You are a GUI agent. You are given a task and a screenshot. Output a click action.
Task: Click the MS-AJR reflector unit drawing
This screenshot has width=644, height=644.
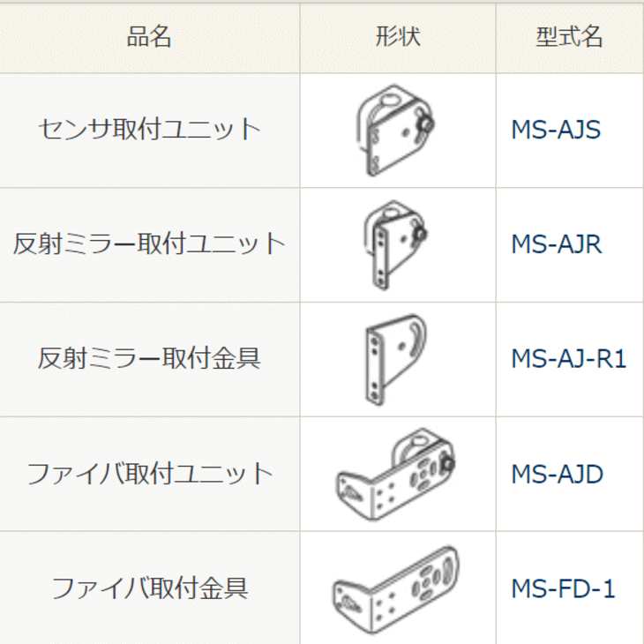[395, 245]
